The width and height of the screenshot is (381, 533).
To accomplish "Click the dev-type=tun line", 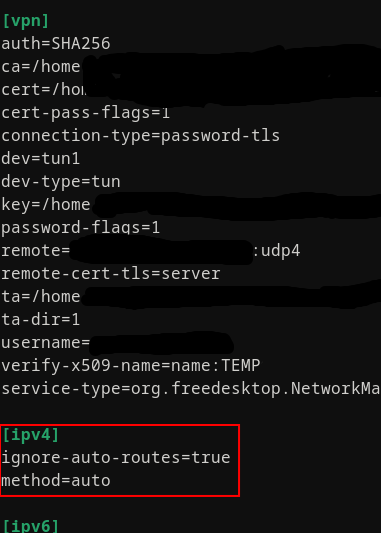I will [x=61, y=182].
